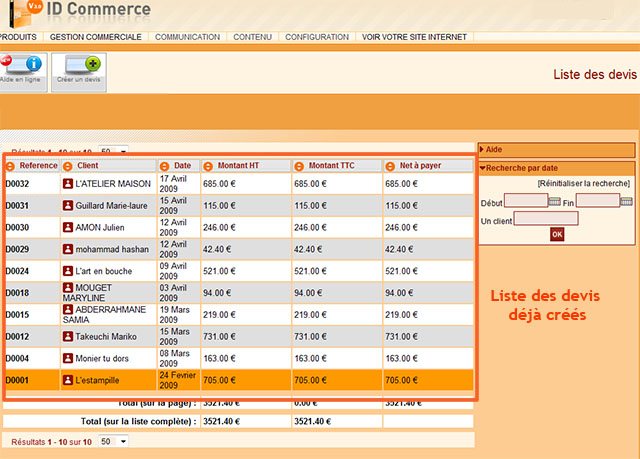Open quote reference D0024
This screenshot has width=640, height=459.
pyautogui.click(x=18, y=271)
